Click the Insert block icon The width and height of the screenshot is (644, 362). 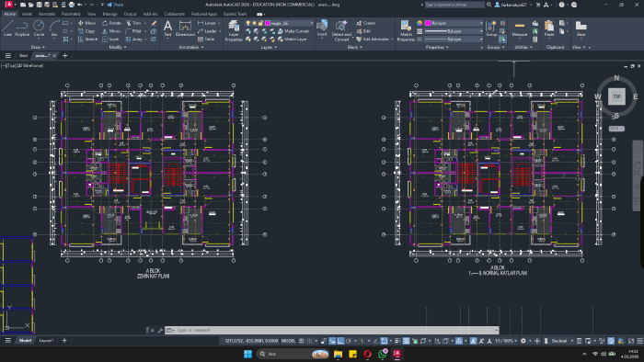pyautogui.click(x=322, y=28)
